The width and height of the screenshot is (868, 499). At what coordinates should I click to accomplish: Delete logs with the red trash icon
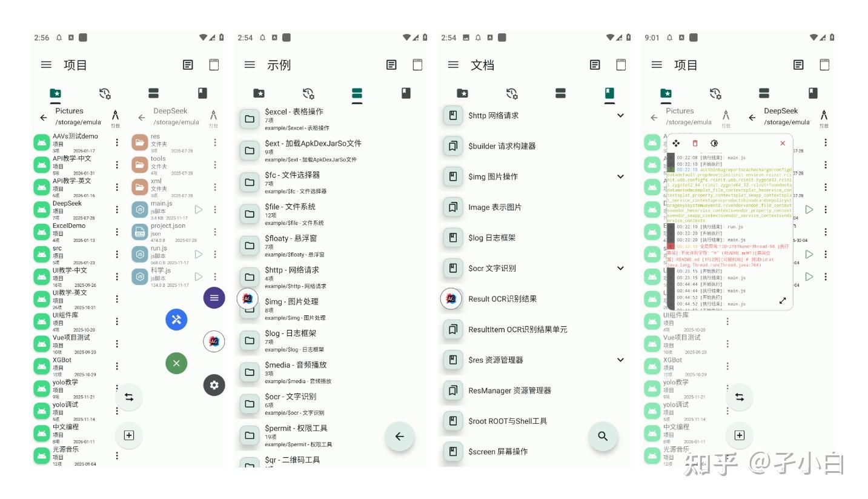(x=695, y=143)
